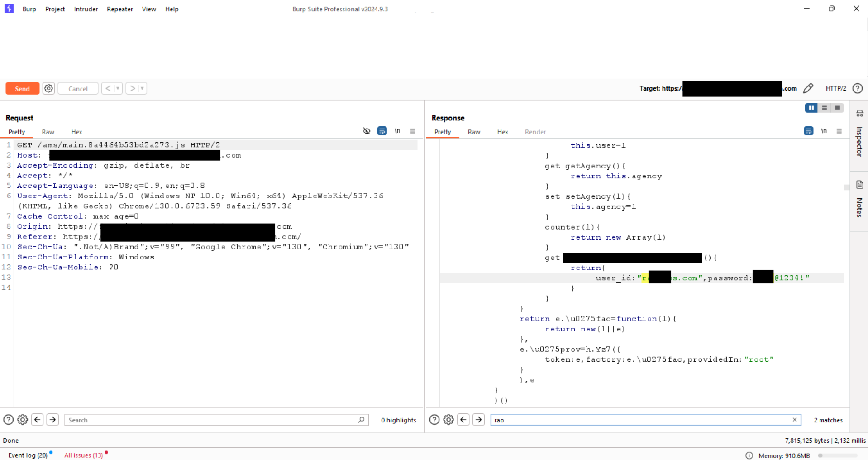The height and width of the screenshot is (460, 868).
Task: Open the Intruder menu
Action: point(86,9)
